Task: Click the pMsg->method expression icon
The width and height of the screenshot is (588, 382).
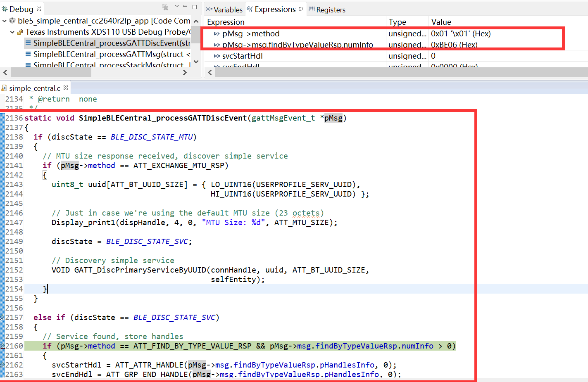Action: (x=217, y=33)
